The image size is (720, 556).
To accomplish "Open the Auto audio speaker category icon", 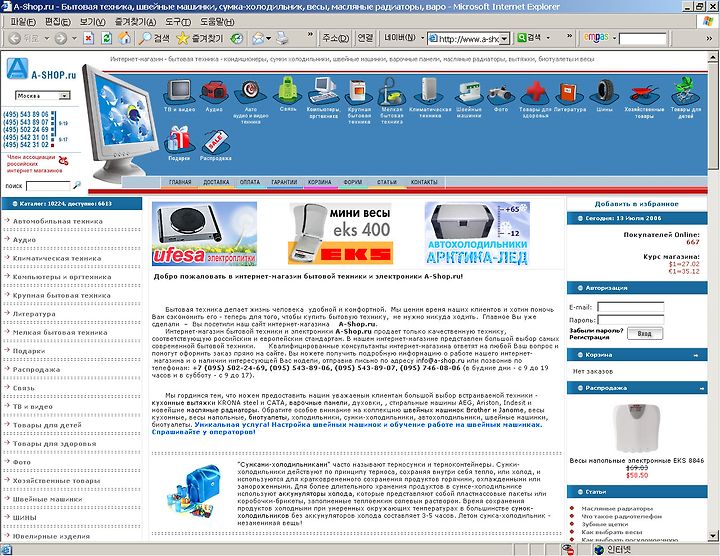I will coord(251,90).
